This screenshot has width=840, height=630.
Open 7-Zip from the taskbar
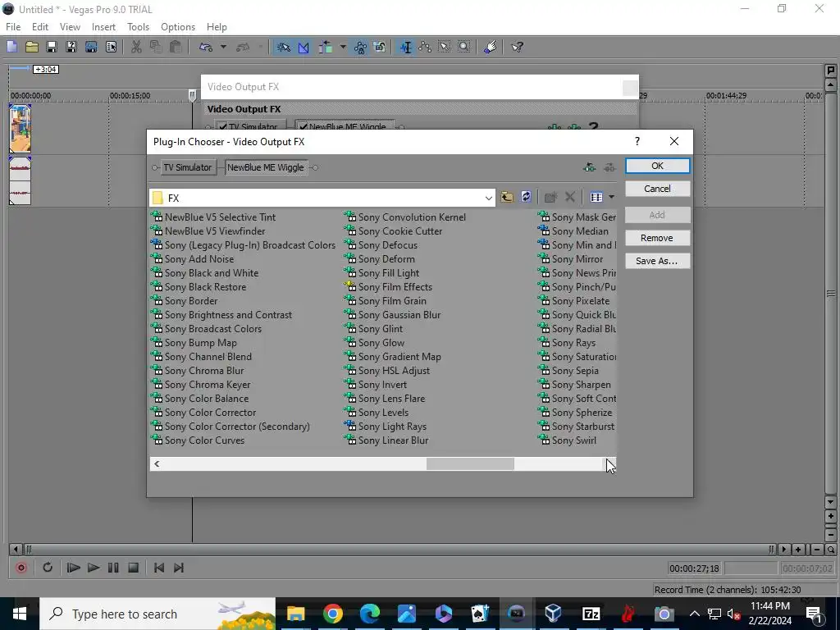click(591, 614)
